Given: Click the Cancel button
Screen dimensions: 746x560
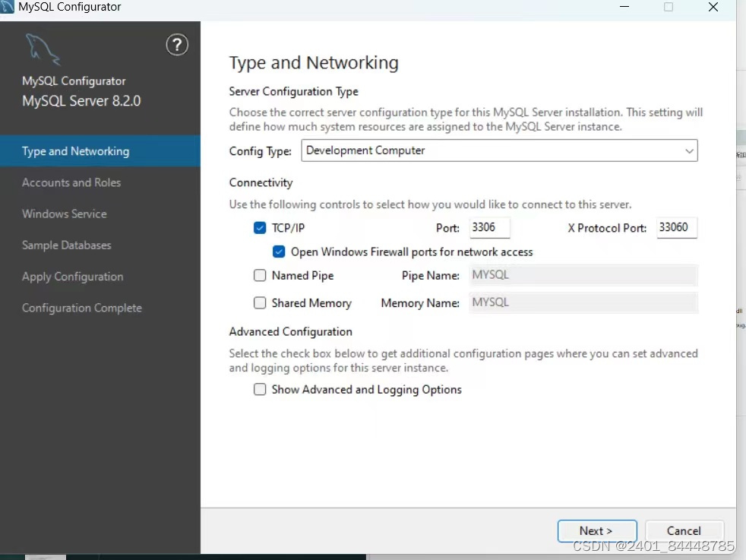Looking at the screenshot, I should (x=684, y=531).
